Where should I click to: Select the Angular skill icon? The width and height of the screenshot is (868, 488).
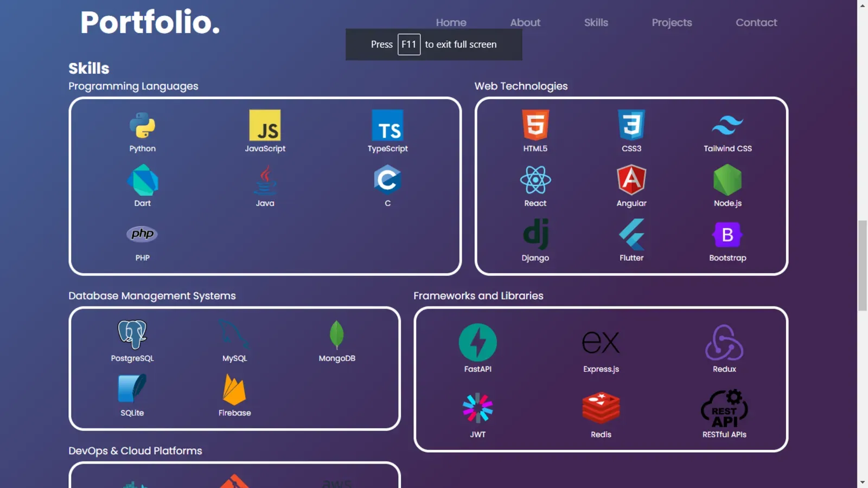pyautogui.click(x=631, y=179)
